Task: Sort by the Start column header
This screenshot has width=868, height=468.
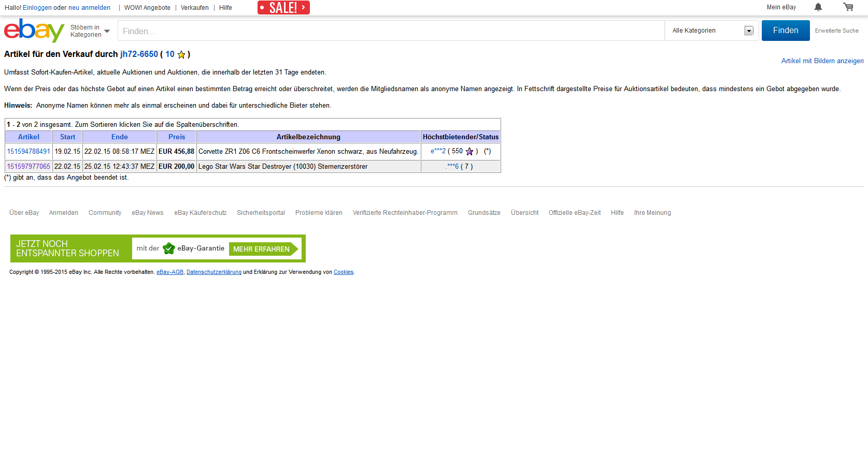Action: click(x=67, y=137)
